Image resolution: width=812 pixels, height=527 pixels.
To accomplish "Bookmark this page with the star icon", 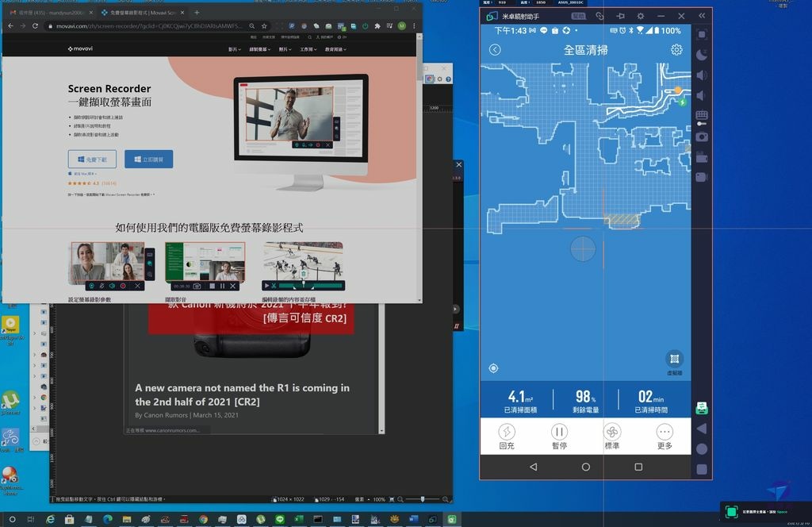I will coord(264,26).
